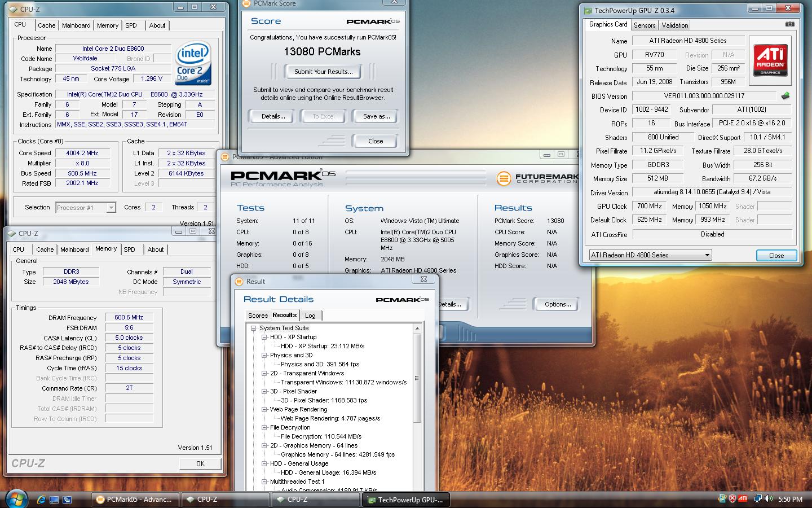Click the Options... button in PCMark05
This screenshot has height=508, width=812.
557,304
